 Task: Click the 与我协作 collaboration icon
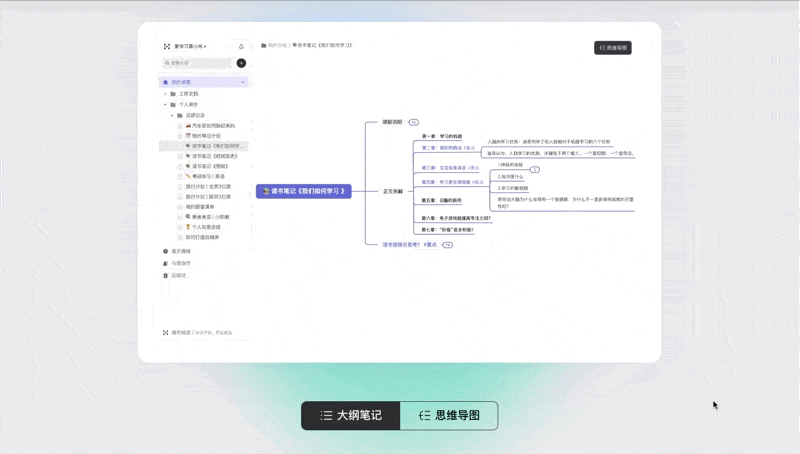click(x=165, y=263)
